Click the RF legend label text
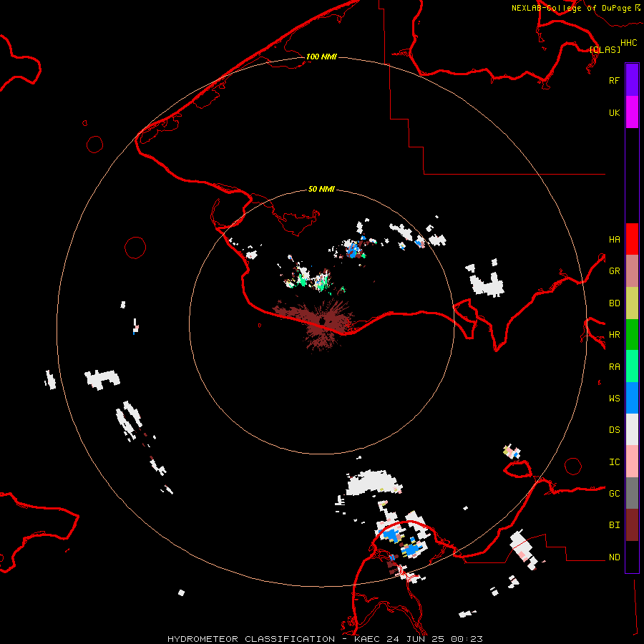 click(x=614, y=80)
